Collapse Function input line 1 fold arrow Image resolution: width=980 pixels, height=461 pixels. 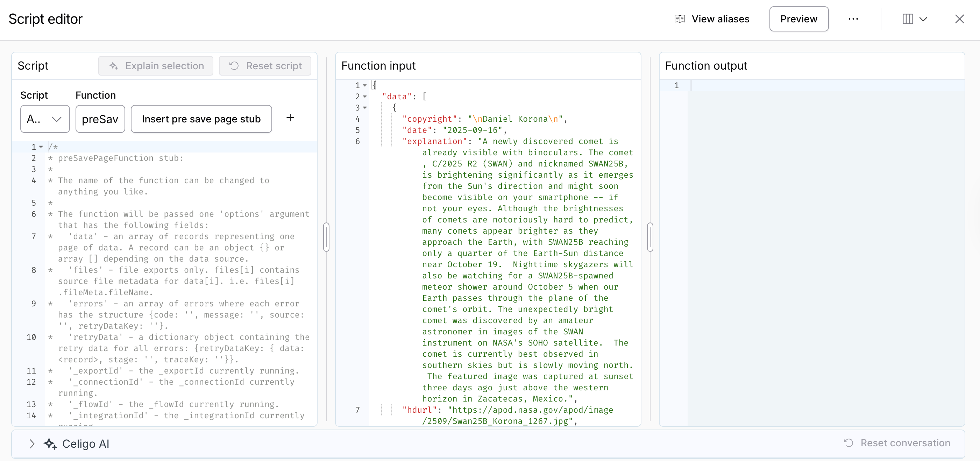pos(365,85)
